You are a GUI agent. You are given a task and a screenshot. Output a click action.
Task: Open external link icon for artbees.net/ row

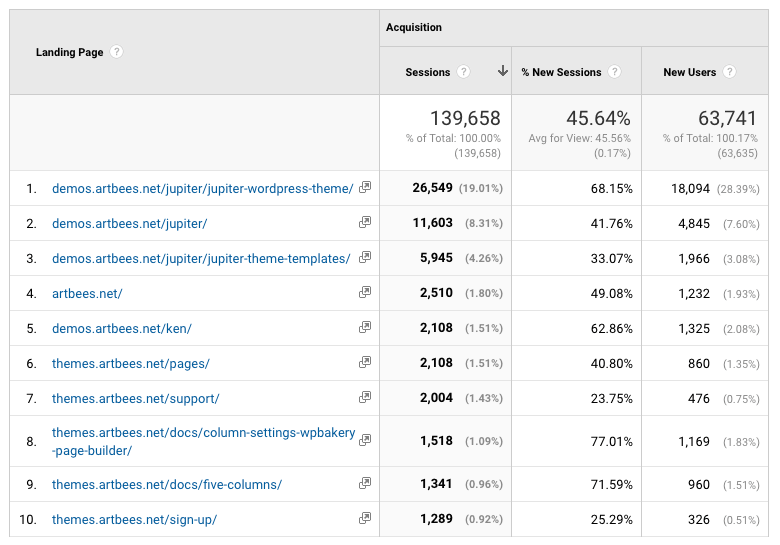click(x=365, y=292)
